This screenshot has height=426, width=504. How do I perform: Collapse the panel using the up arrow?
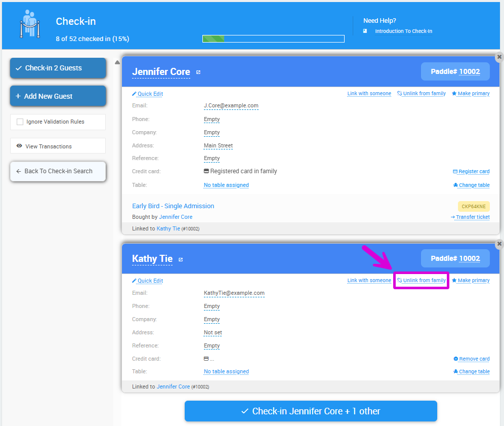tap(117, 63)
